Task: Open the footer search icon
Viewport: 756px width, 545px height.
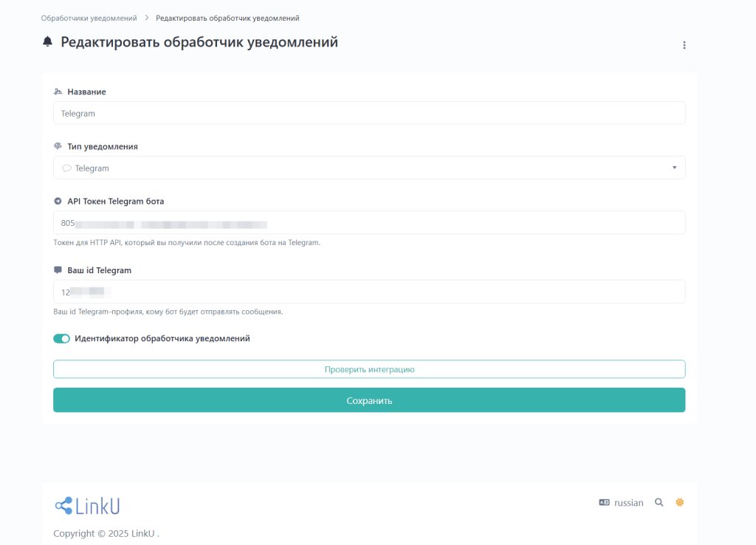Action: click(x=659, y=503)
